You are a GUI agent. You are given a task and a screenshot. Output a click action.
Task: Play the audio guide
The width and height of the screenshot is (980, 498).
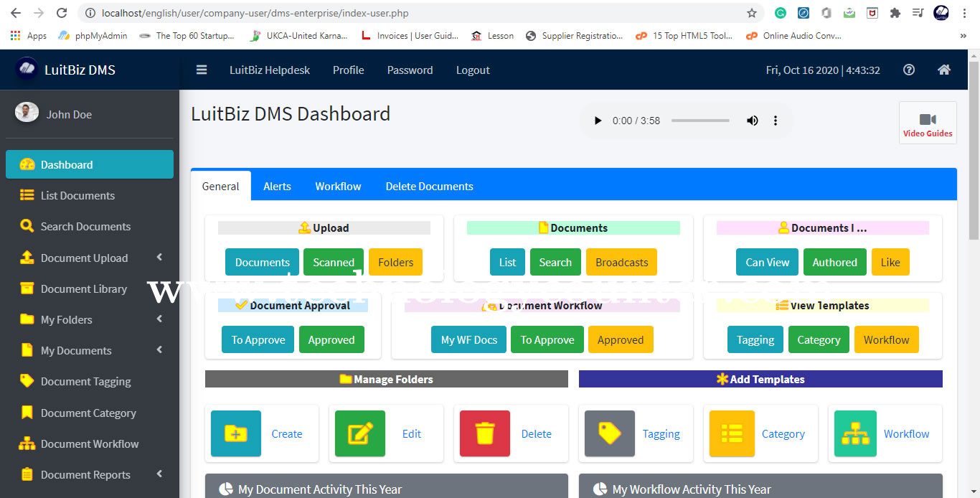(x=598, y=121)
